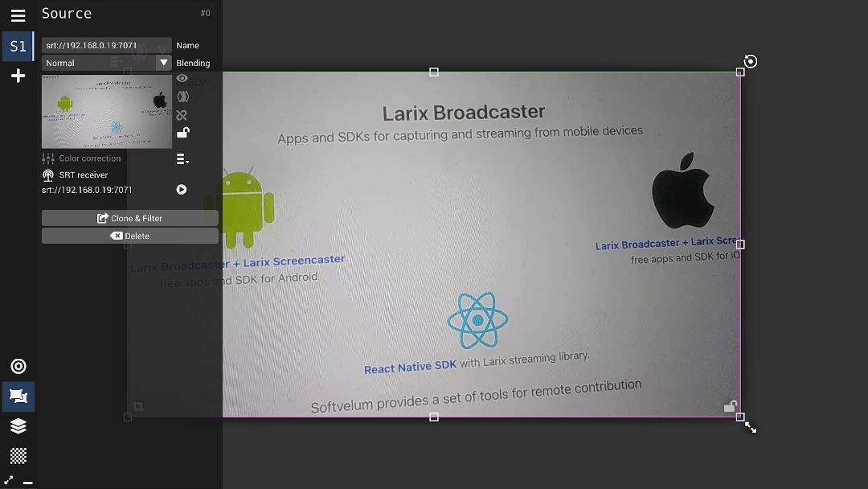868x489 pixels.
Task: Click the rotate handle above the video frame
Action: 750,61
